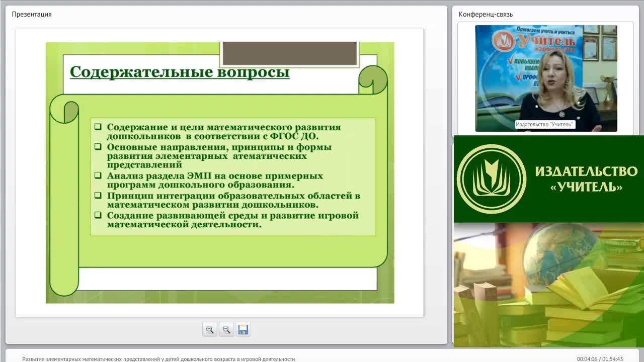Click the slide heading Содержательные вопросы

point(180,72)
